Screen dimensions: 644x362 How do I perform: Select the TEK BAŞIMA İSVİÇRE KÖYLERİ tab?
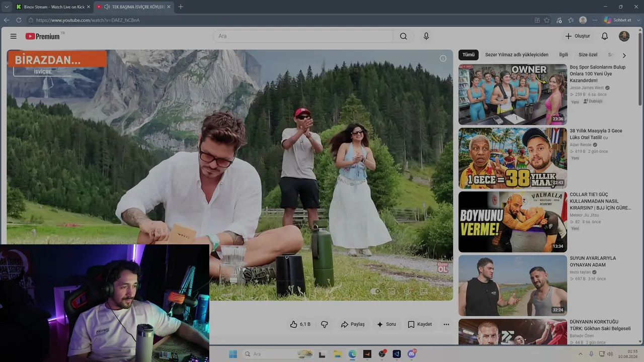pyautogui.click(x=134, y=7)
